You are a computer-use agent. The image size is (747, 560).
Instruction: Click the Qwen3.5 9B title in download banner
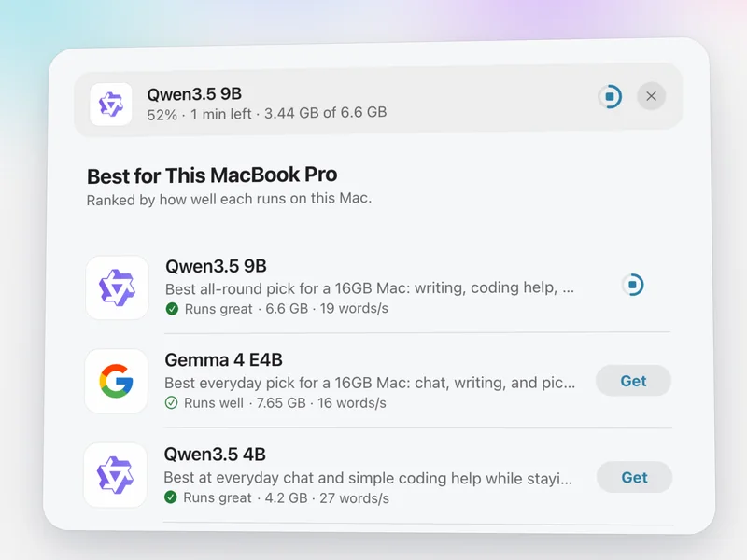(194, 94)
